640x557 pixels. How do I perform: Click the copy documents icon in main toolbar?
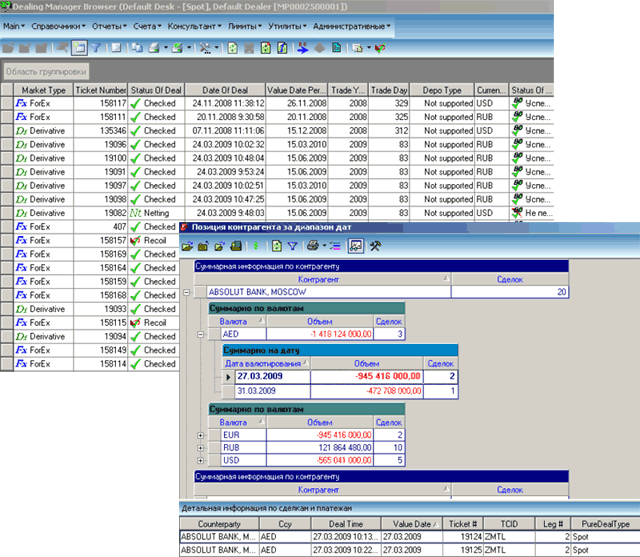tap(137, 48)
